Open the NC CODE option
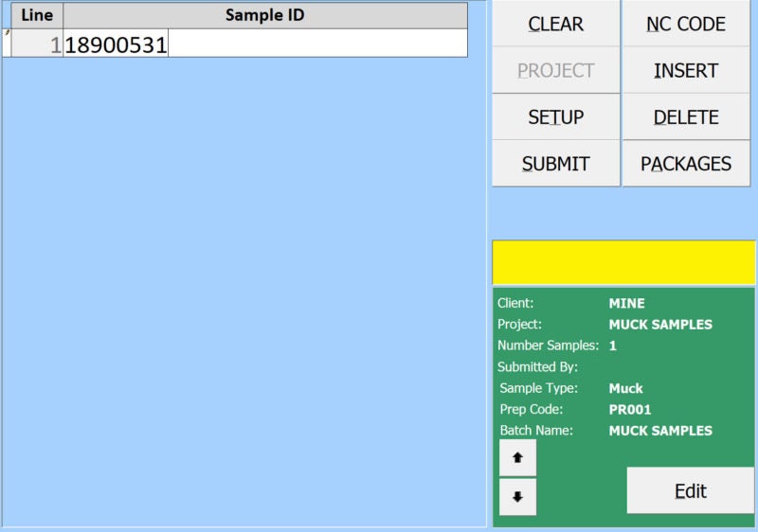Viewport: 758px width, 532px height. [686, 23]
